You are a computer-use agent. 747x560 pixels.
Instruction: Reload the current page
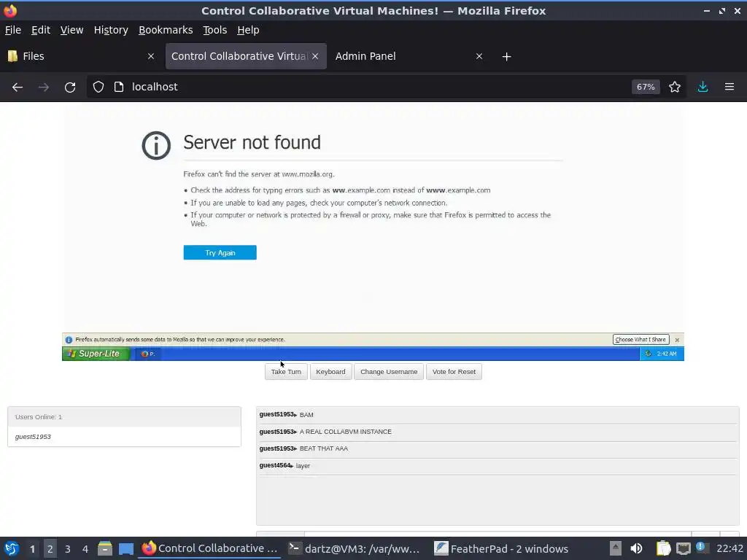click(x=70, y=87)
